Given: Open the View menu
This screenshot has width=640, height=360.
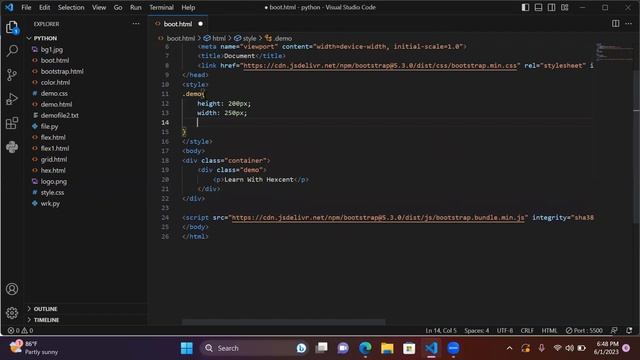Looking at the screenshot, I should [99, 7].
